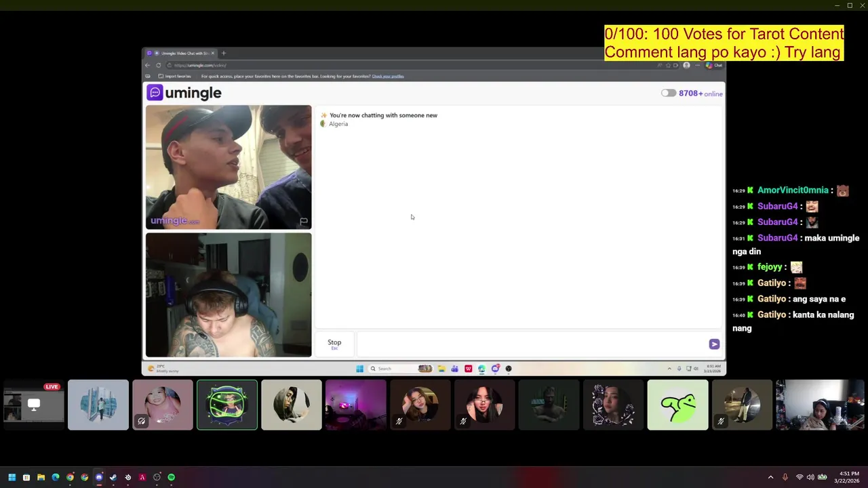This screenshot has width=868, height=488.
Task: Click the browser back arrow
Action: click(148, 65)
